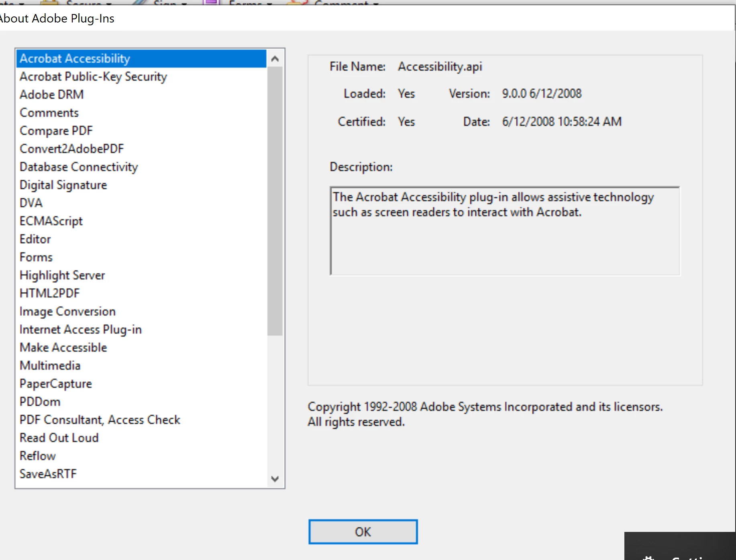
Task: Click the OK button to close dialog
Action: point(363,532)
